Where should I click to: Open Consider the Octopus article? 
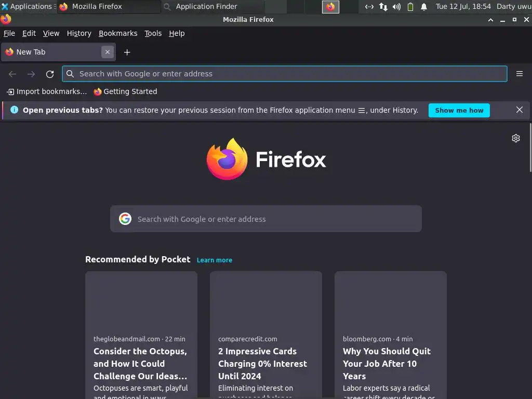tap(140, 364)
